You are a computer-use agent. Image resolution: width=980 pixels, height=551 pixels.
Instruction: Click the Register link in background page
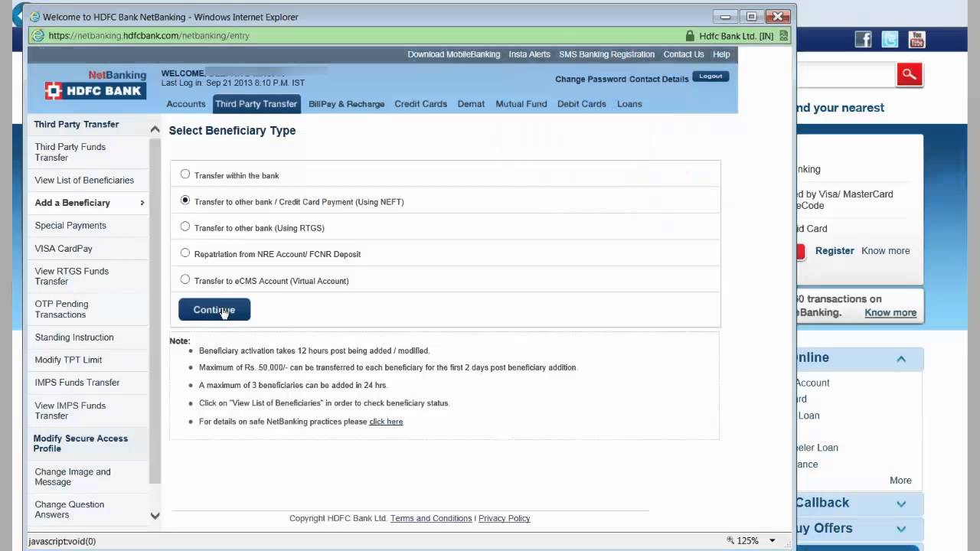tap(835, 251)
